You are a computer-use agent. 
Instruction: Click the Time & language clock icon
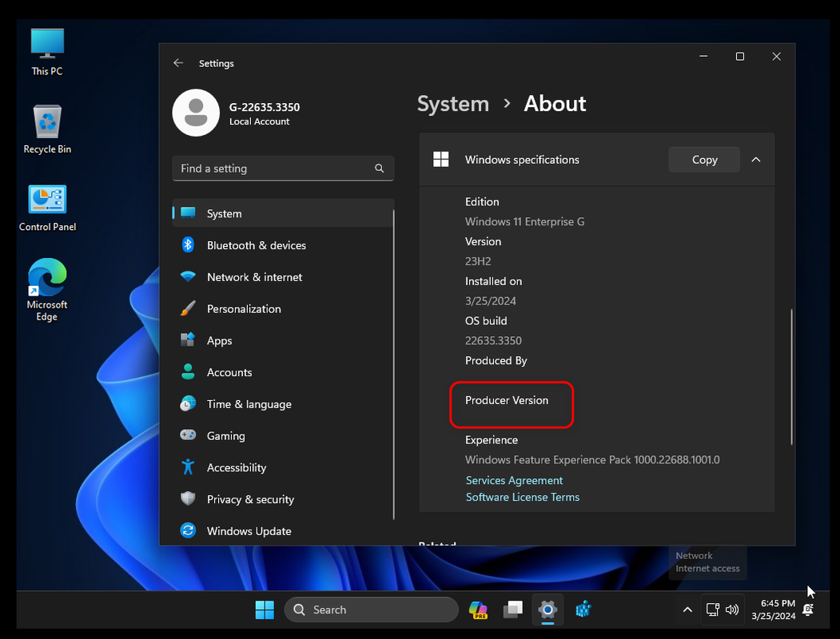[x=188, y=403]
